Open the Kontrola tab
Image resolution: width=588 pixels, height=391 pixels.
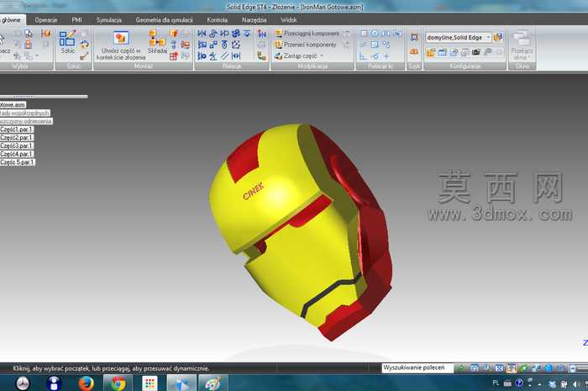pos(217,20)
